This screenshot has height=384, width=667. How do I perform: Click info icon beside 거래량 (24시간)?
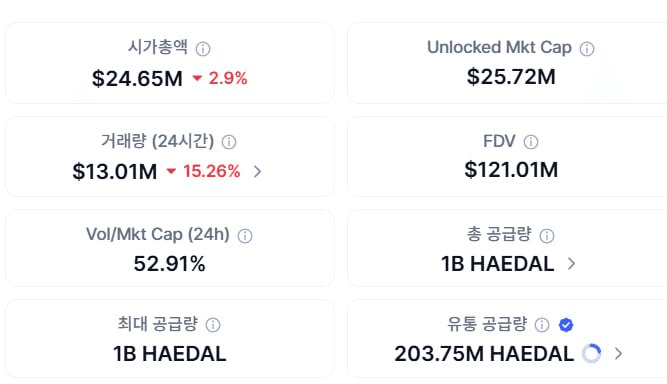pos(229,142)
